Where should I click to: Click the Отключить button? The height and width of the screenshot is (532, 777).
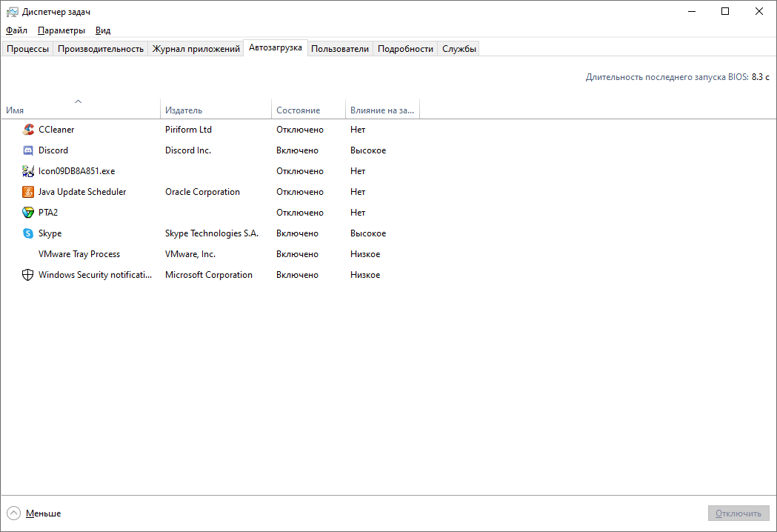[738, 513]
